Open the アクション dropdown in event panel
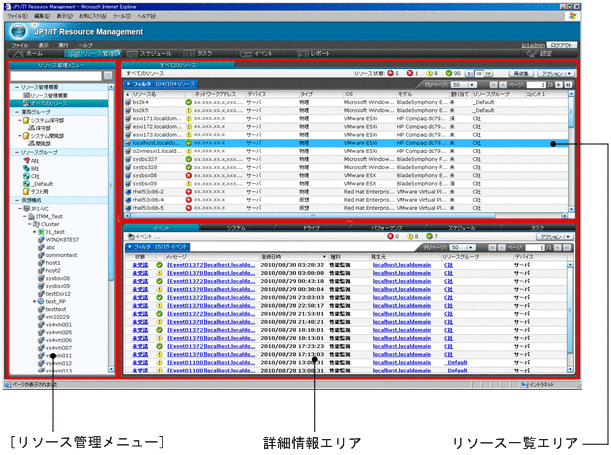 555,236
